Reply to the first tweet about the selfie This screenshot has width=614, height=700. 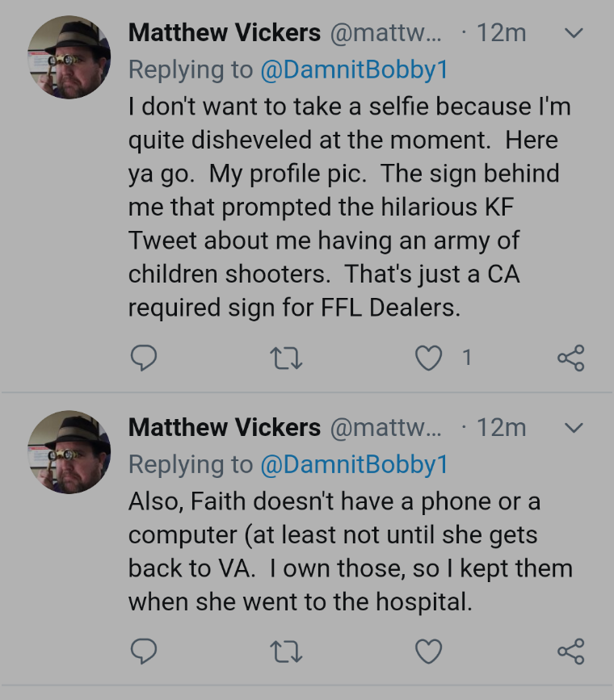pyautogui.click(x=144, y=358)
